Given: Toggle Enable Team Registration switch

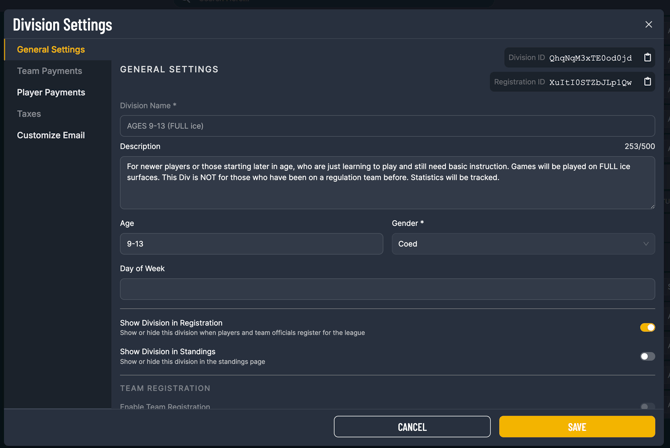Looking at the screenshot, I should 647,406.
